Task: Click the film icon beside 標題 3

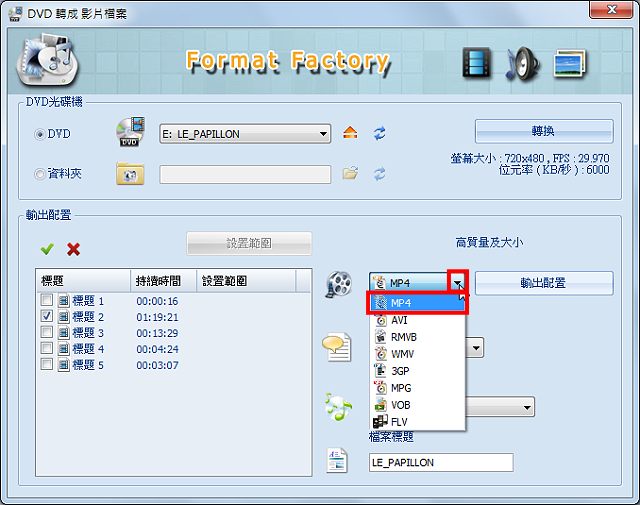Action: (64, 333)
